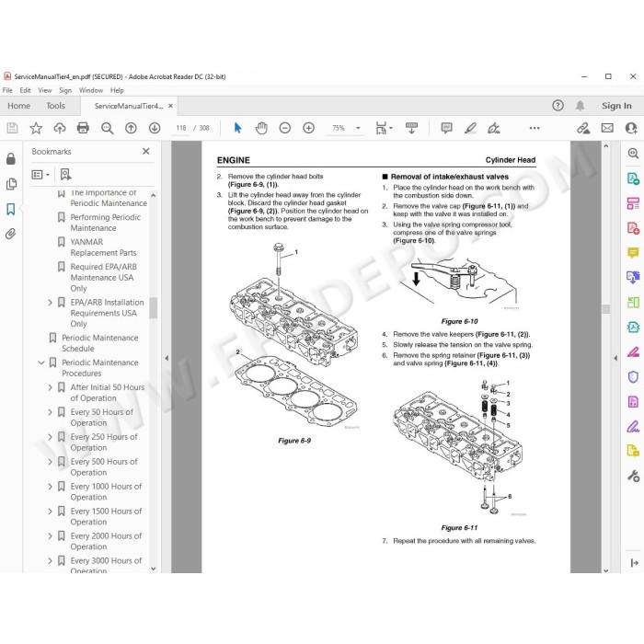Viewport: 644px width, 644px height.
Task: Click the upload to cloud icon
Action: (60, 128)
